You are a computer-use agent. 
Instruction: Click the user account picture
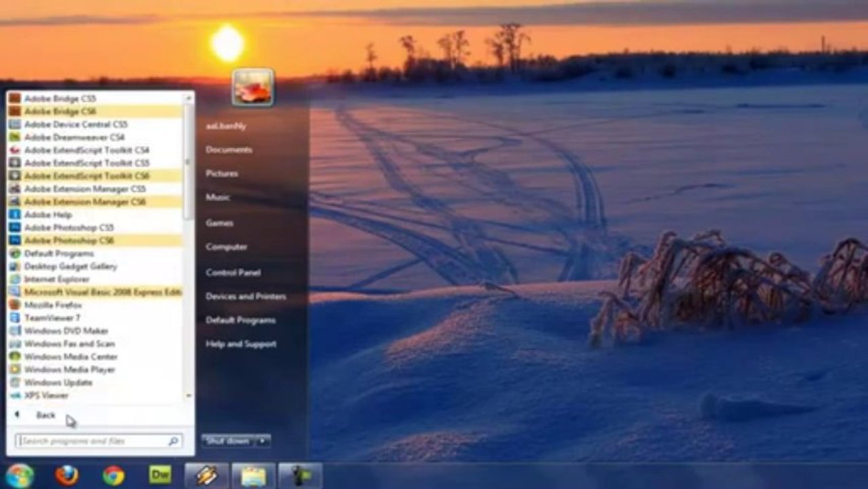pyautogui.click(x=252, y=88)
